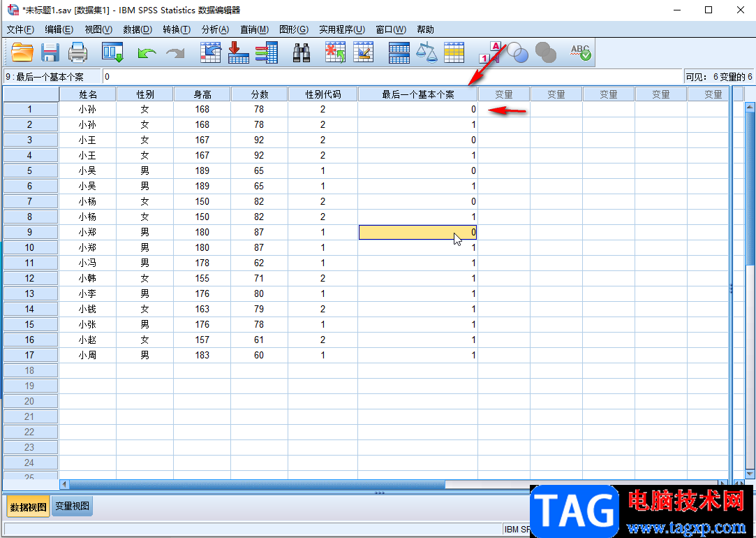Open the 分析(A) menu

tap(215, 29)
